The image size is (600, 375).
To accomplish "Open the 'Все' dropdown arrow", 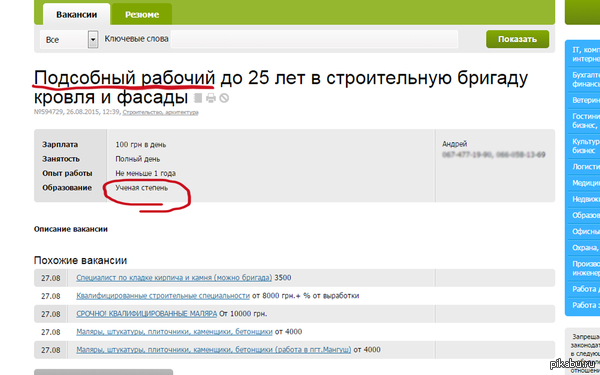I will [93, 39].
